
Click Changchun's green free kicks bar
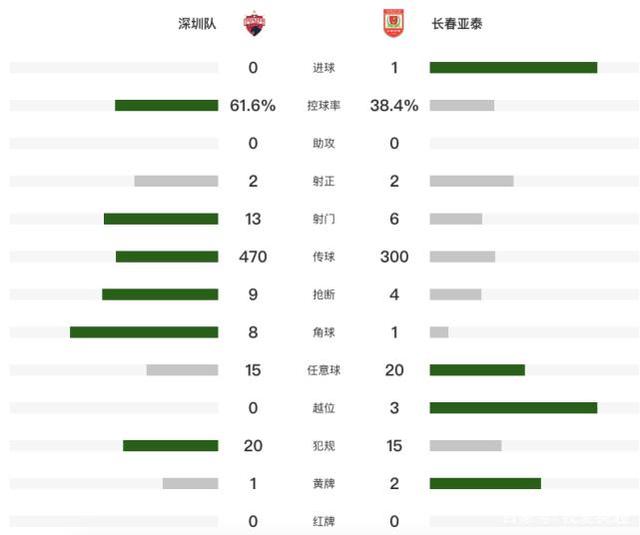point(477,370)
